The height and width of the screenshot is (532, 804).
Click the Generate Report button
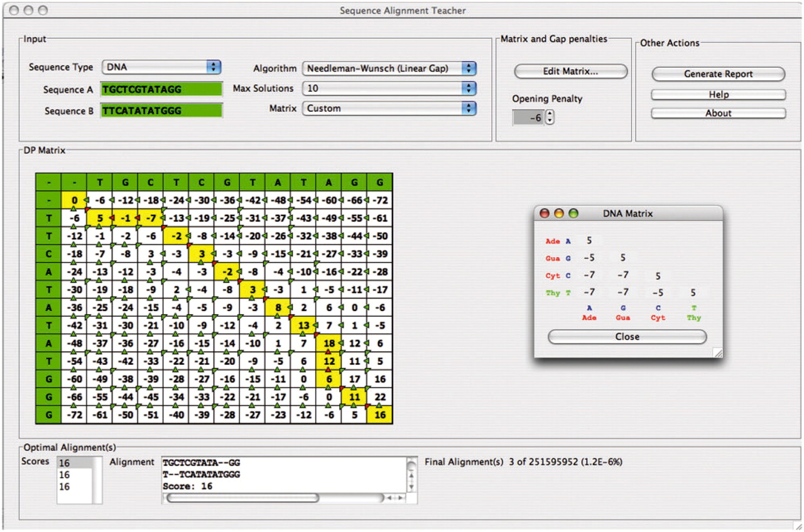tap(717, 73)
